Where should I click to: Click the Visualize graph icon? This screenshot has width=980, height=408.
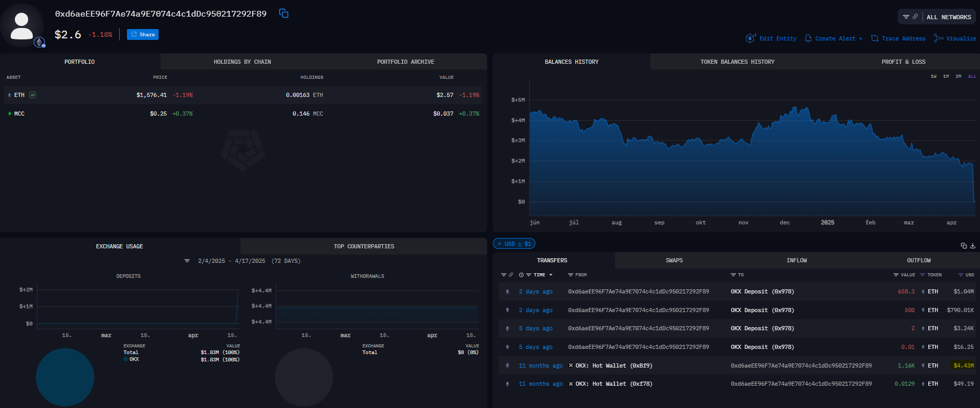[x=938, y=38]
